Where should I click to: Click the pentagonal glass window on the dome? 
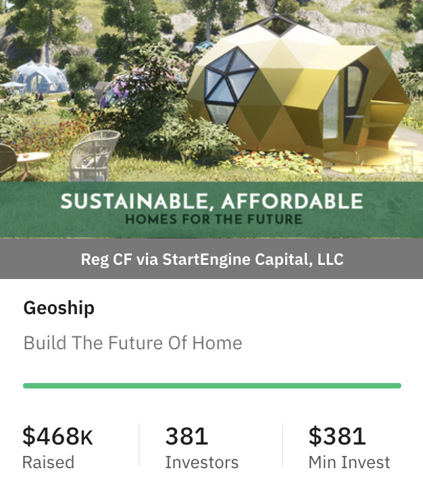coord(230,85)
